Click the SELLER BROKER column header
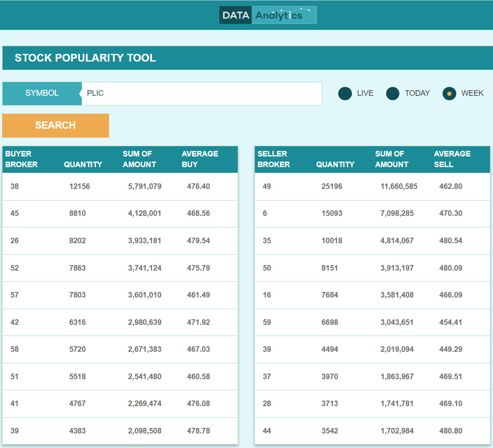Screen dimensions: 493x448 [x=274, y=159]
